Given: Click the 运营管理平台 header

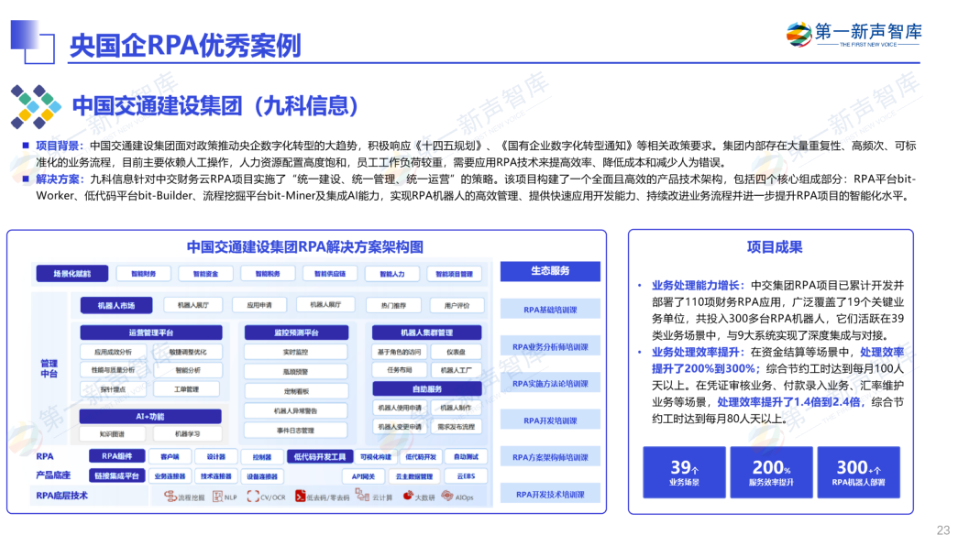Looking at the screenshot, I should click(x=151, y=333).
